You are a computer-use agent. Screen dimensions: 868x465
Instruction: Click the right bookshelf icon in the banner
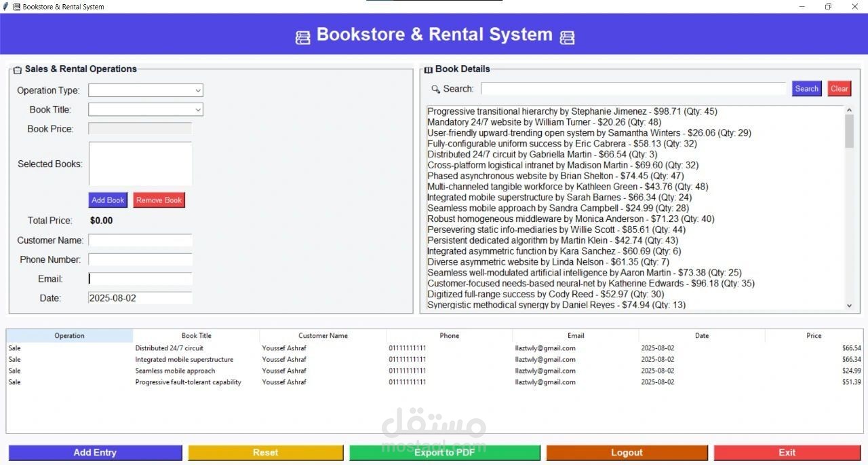pos(566,35)
